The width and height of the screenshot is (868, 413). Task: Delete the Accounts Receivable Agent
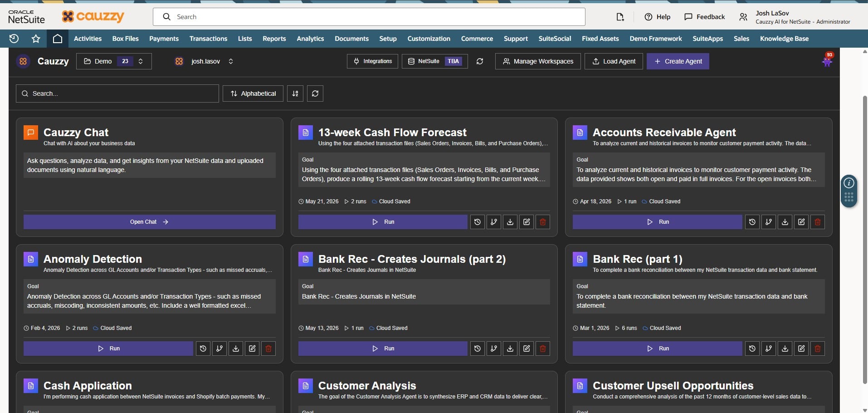pyautogui.click(x=818, y=222)
